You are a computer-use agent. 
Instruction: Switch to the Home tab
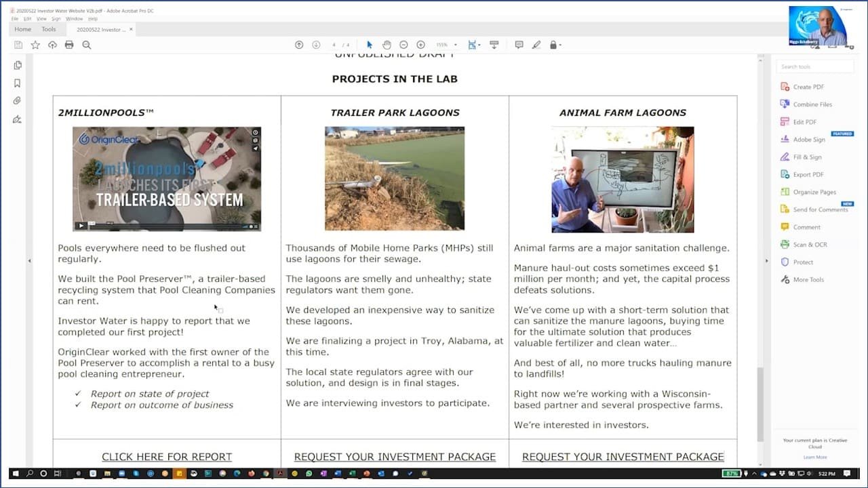(23, 30)
